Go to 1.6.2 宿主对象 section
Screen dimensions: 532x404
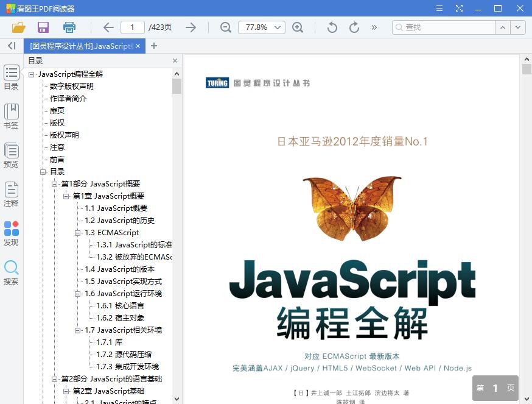pos(120,318)
